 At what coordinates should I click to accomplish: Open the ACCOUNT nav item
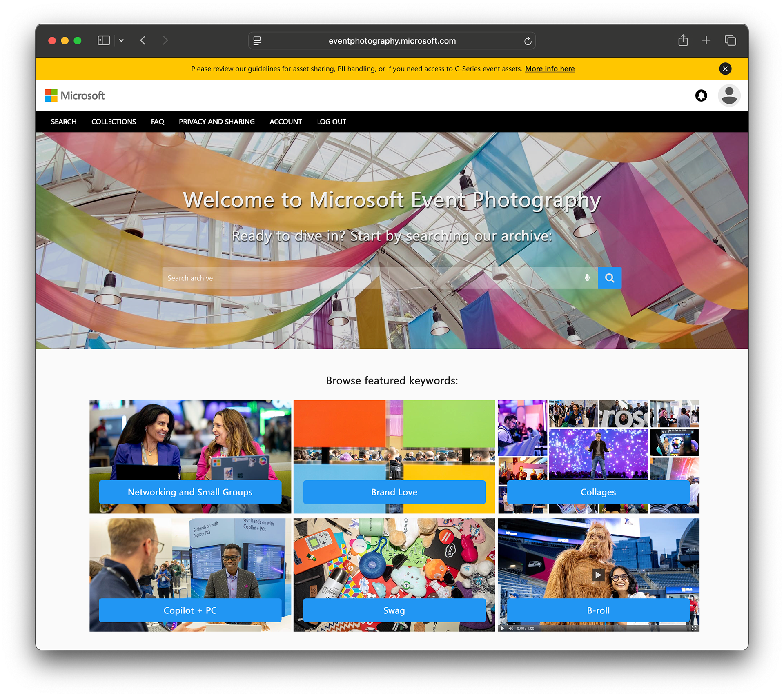click(x=286, y=122)
